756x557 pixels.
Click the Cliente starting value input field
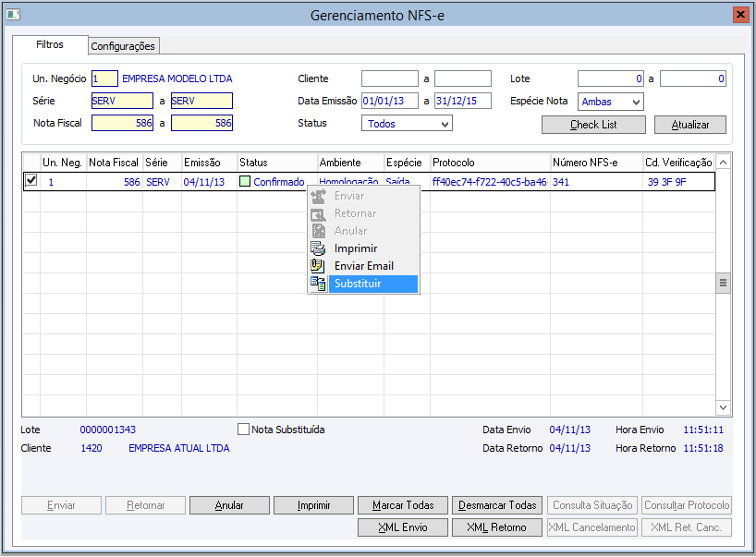click(x=389, y=79)
